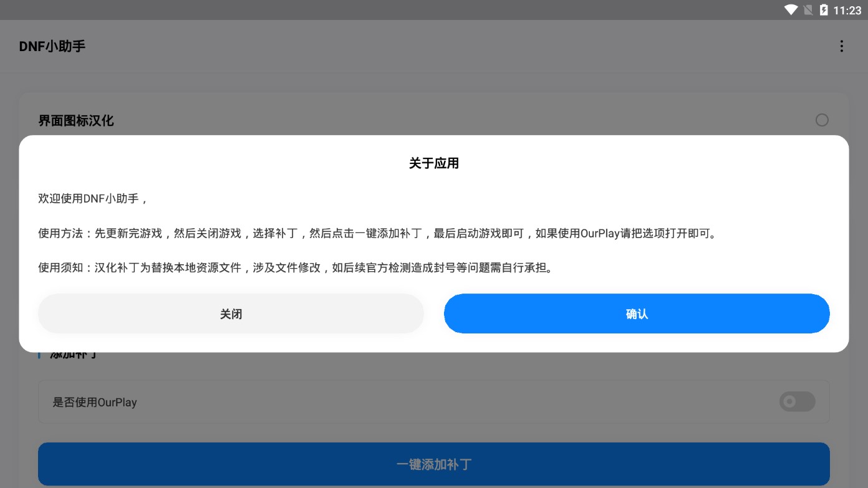Tap the 是否使用OurPlay label

click(x=95, y=402)
